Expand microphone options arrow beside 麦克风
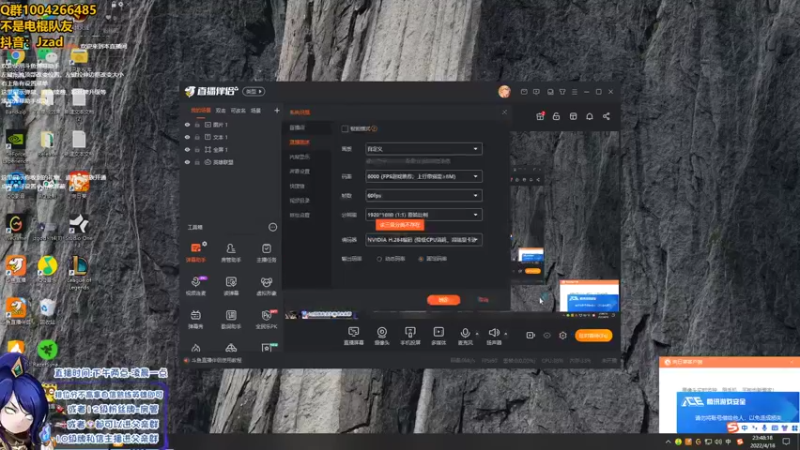The image size is (800, 450). coord(477,334)
